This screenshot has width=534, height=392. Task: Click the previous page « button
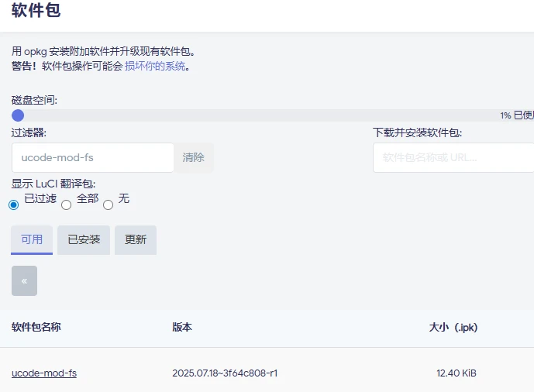pyautogui.click(x=24, y=280)
